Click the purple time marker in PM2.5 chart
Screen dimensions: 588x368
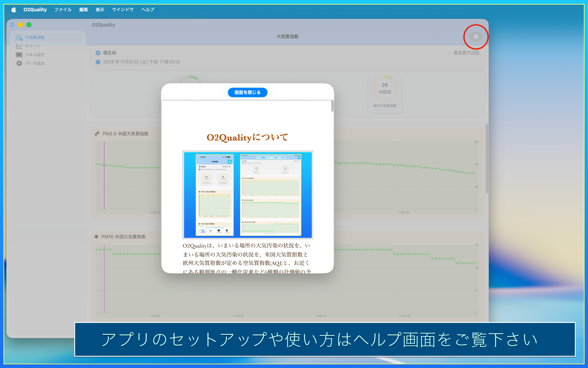tap(104, 175)
